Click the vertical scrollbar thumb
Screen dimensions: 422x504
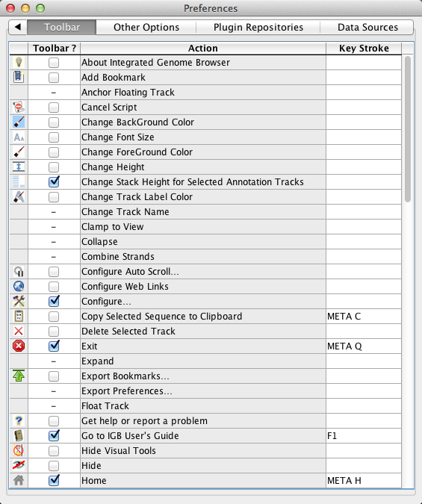point(408,129)
